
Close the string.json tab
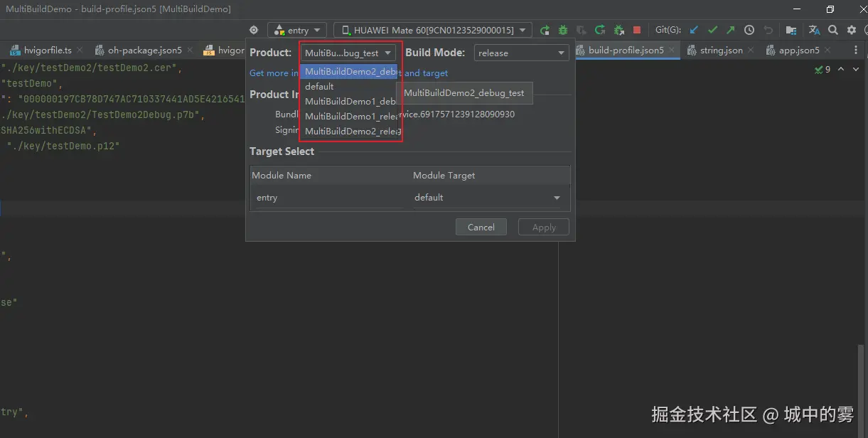[751, 50]
